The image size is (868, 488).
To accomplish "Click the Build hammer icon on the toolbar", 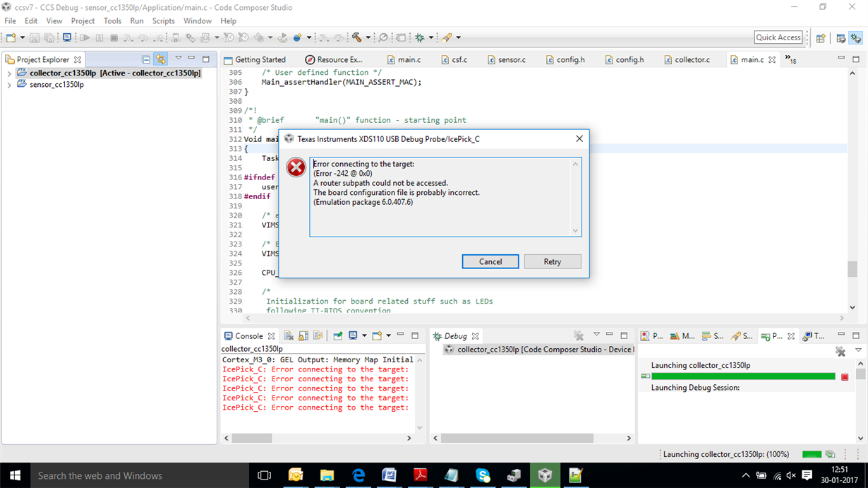I will point(356,37).
